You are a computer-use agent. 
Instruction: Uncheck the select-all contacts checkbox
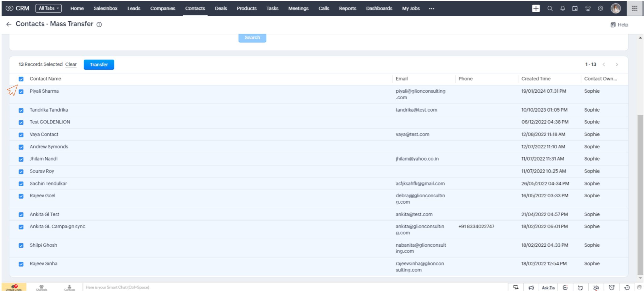21,79
